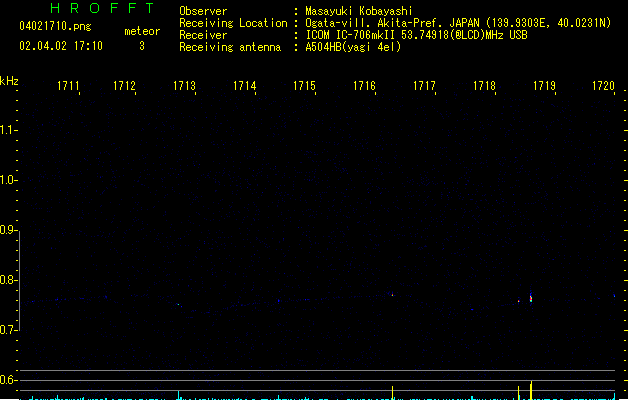629x400 pixels.
Task: Click the green echo dot near 1713
Action: pyautogui.click(x=179, y=305)
